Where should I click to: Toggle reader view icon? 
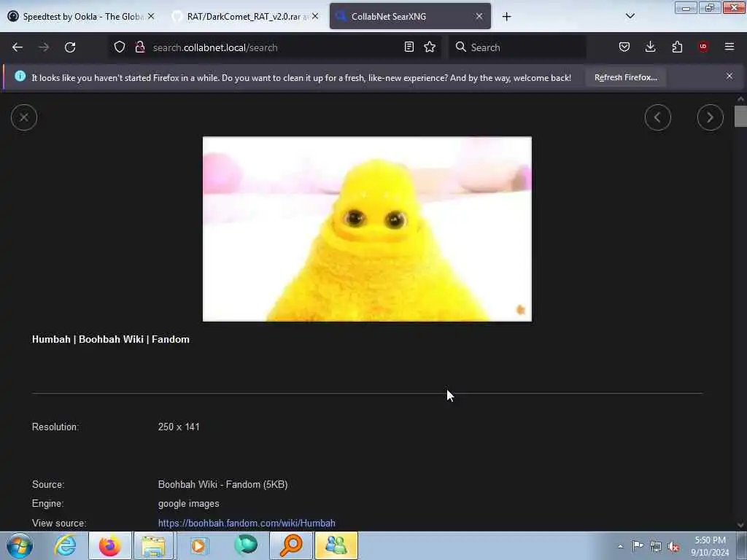click(409, 47)
